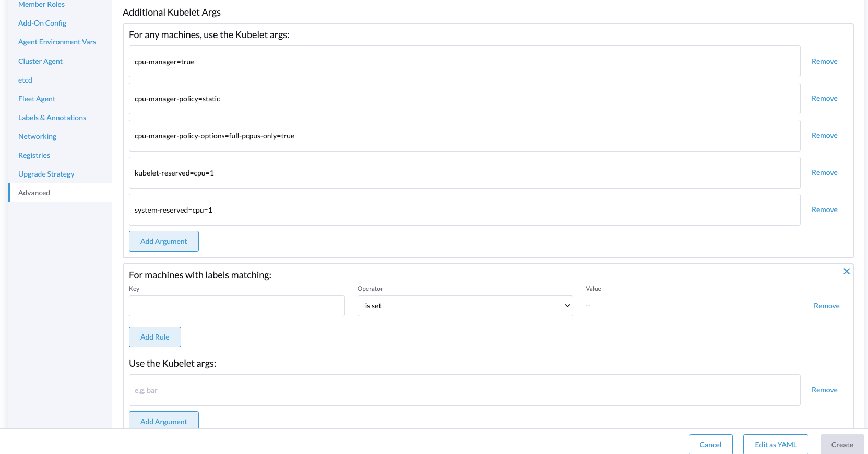Open the Operator 'is set' dropdown
The height and width of the screenshot is (454, 868).
(x=465, y=306)
